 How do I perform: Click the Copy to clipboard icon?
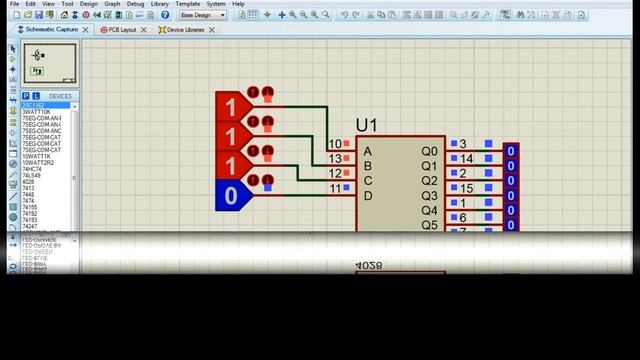(x=381, y=15)
